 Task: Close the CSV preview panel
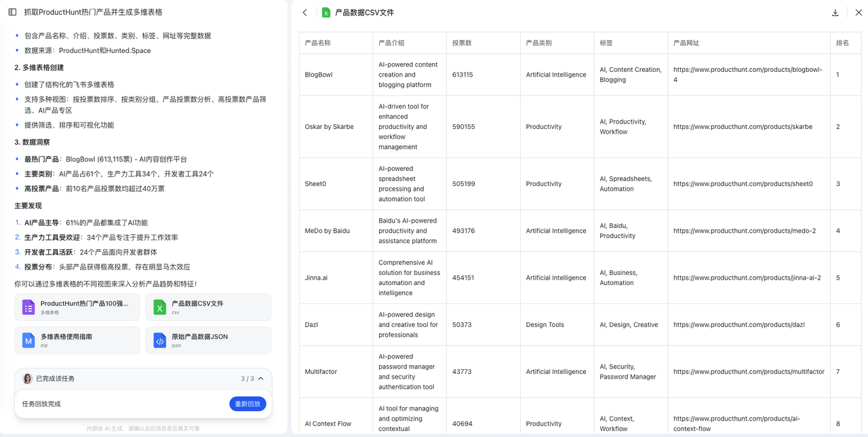[x=858, y=12]
